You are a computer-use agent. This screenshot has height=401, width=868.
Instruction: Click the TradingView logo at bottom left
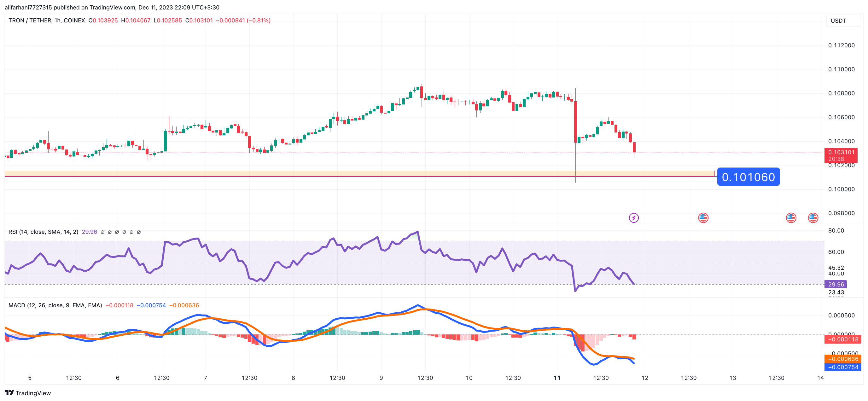pos(28,393)
